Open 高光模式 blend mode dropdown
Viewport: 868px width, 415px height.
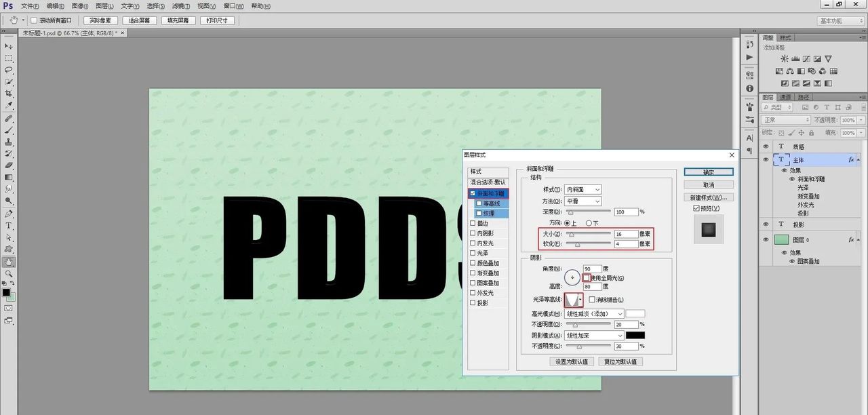point(594,314)
